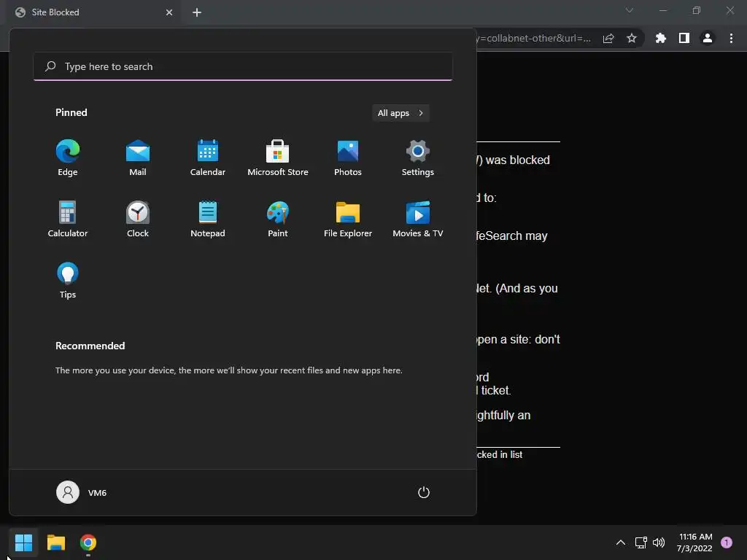The image size is (747, 560).
Task: Switch to Chrome from the taskbar
Action: pyautogui.click(x=88, y=542)
